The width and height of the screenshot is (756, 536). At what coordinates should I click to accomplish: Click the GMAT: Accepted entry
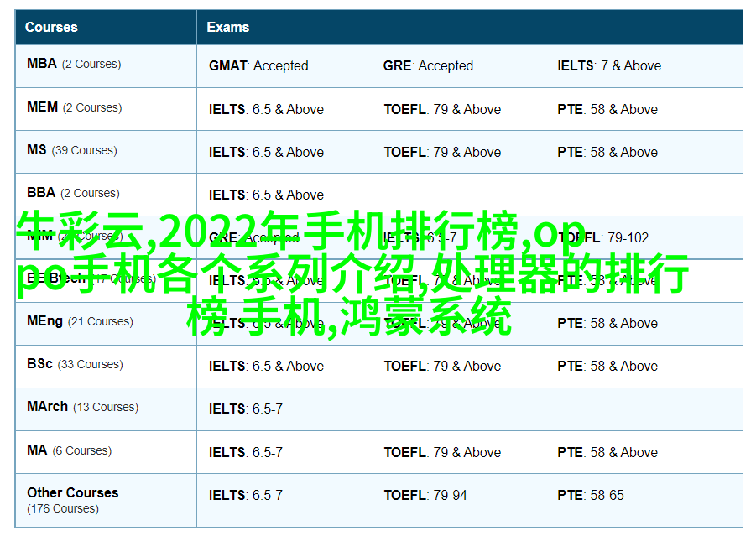258,65
